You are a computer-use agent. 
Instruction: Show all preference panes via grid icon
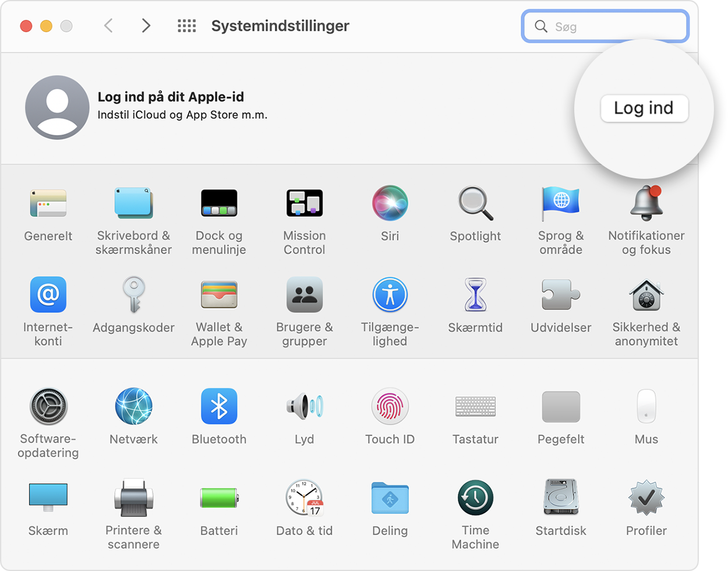[x=187, y=26]
